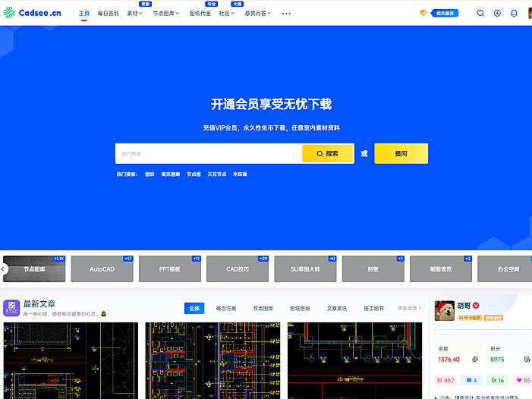Click the points value 8975
Screen dimensions: 532x399
click(497, 360)
